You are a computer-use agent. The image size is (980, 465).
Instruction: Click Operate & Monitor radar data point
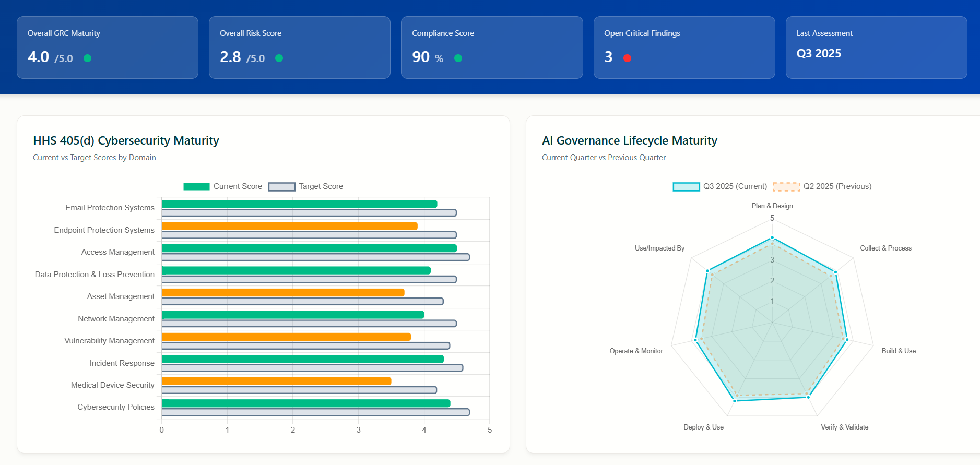(695, 340)
